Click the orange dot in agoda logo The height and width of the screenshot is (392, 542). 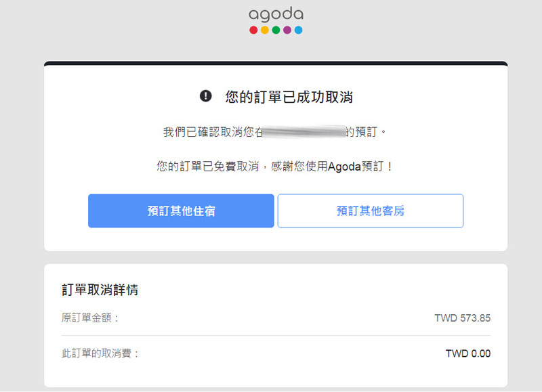point(265,30)
